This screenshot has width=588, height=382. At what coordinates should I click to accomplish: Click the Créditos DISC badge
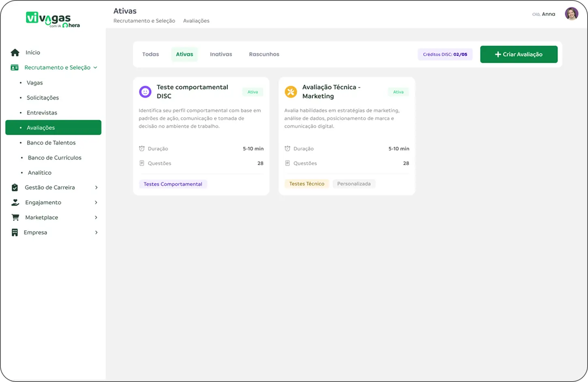click(445, 54)
